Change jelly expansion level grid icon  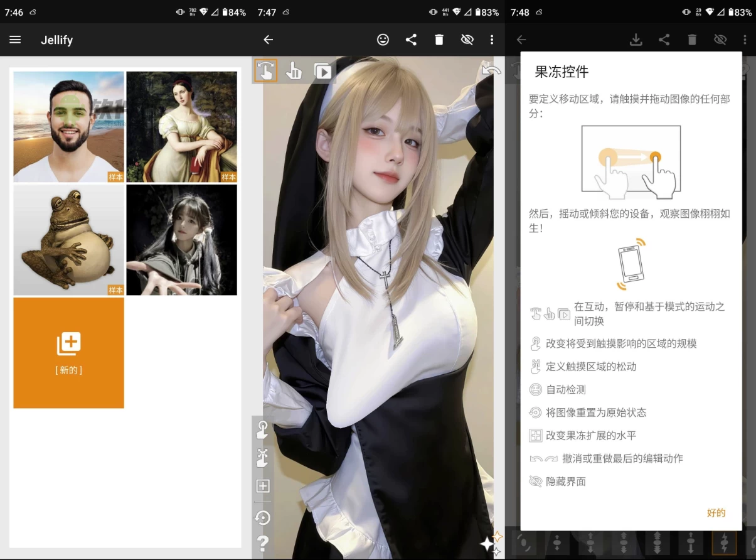pyautogui.click(x=262, y=486)
